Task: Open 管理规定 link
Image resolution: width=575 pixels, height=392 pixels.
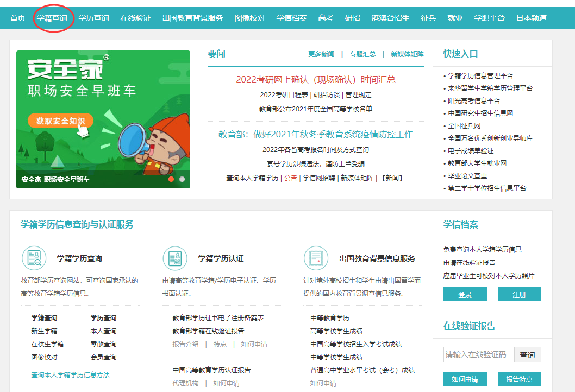Action: tap(358, 95)
